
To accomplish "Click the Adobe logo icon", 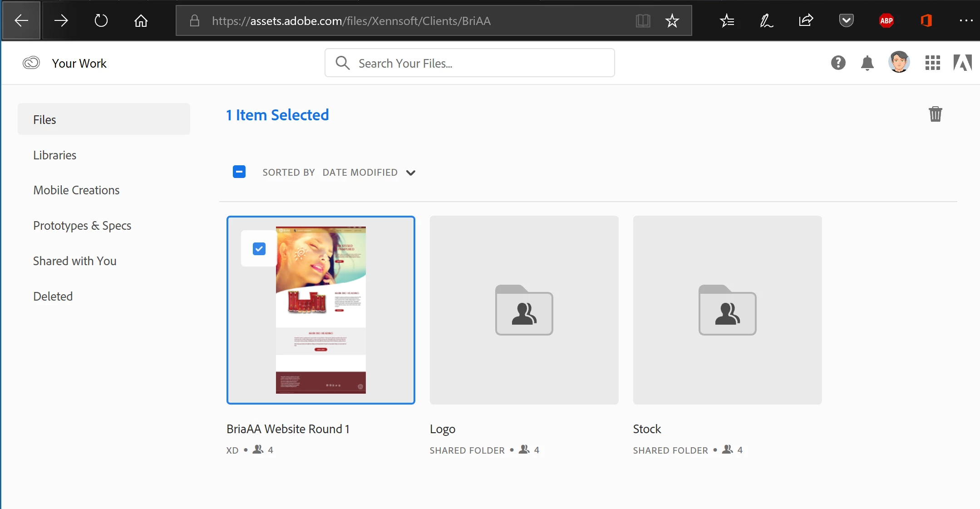I will (x=962, y=63).
